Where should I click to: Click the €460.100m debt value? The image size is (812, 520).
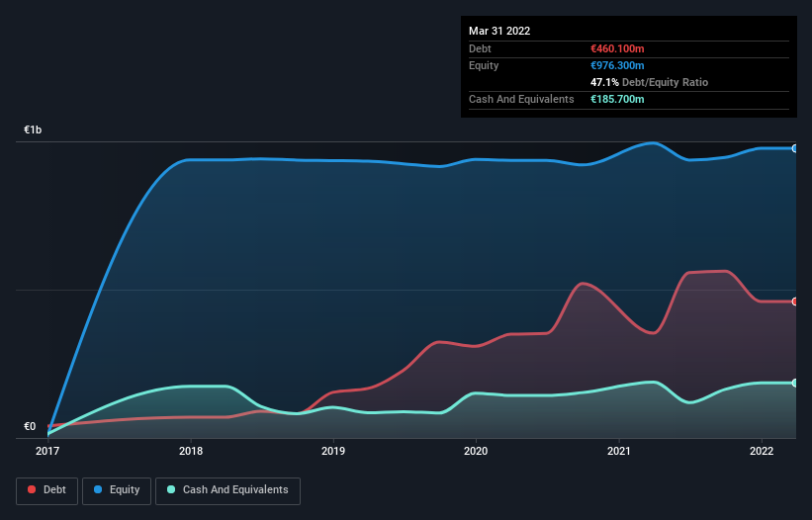pos(617,48)
